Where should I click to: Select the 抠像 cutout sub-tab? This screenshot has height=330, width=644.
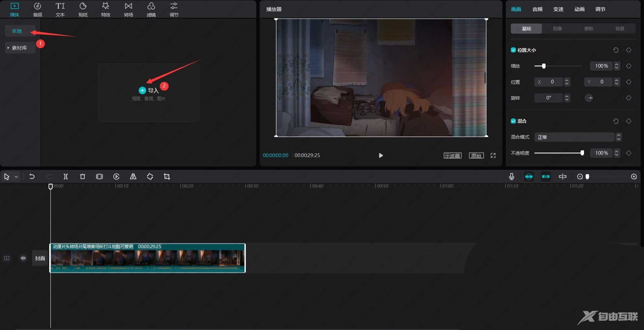(x=557, y=29)
